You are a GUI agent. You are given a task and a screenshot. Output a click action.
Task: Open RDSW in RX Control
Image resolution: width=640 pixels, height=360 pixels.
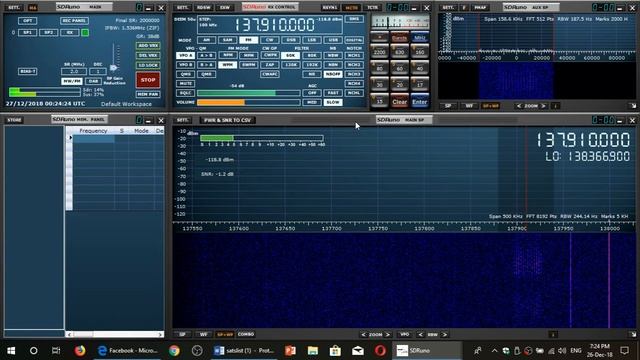click(204, 7)
